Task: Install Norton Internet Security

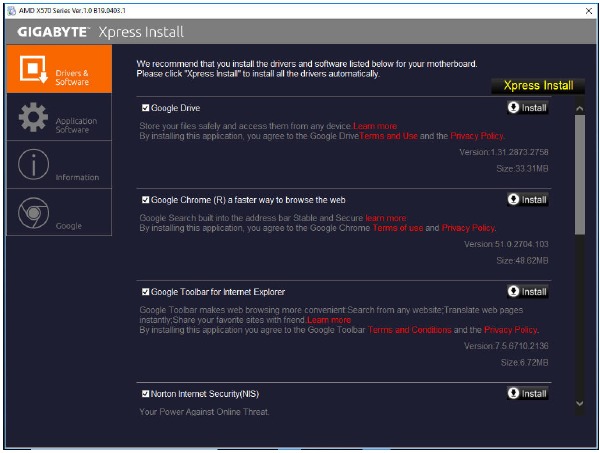Action: (527, 393)
